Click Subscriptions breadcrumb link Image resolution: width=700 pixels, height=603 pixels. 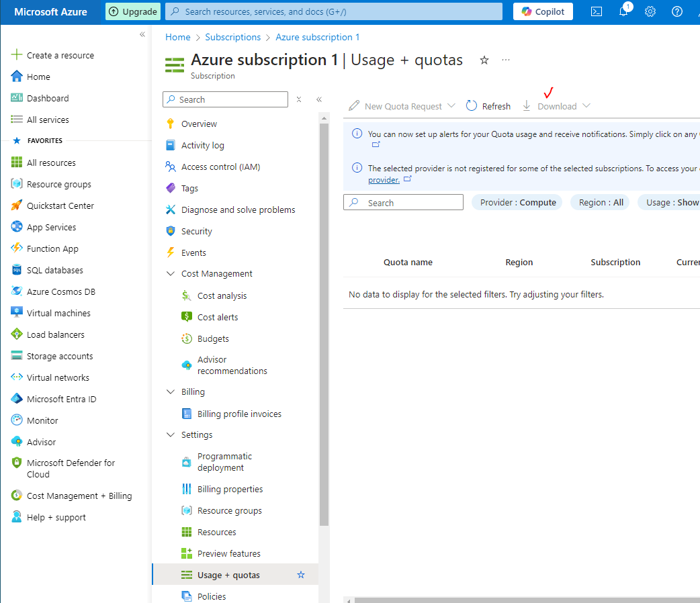point(232,37)
